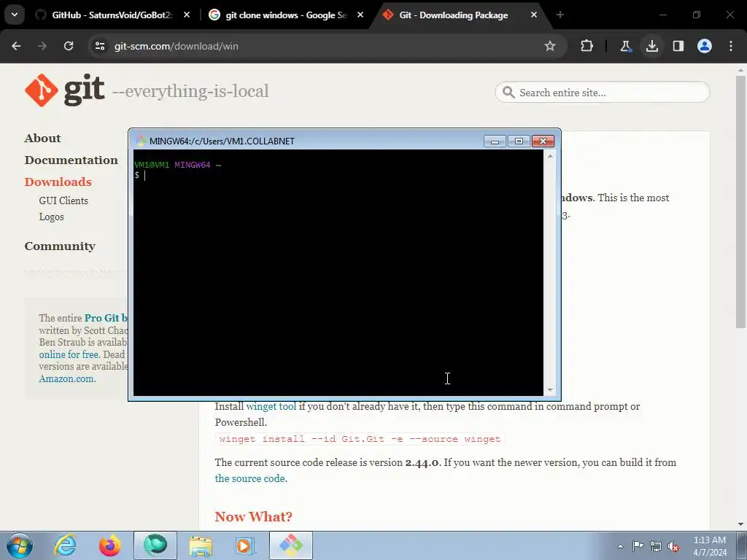Screen dimensions: 747x560
Task: Click the terminal scrollbar up arrow
Action: (x=550, y=156)
